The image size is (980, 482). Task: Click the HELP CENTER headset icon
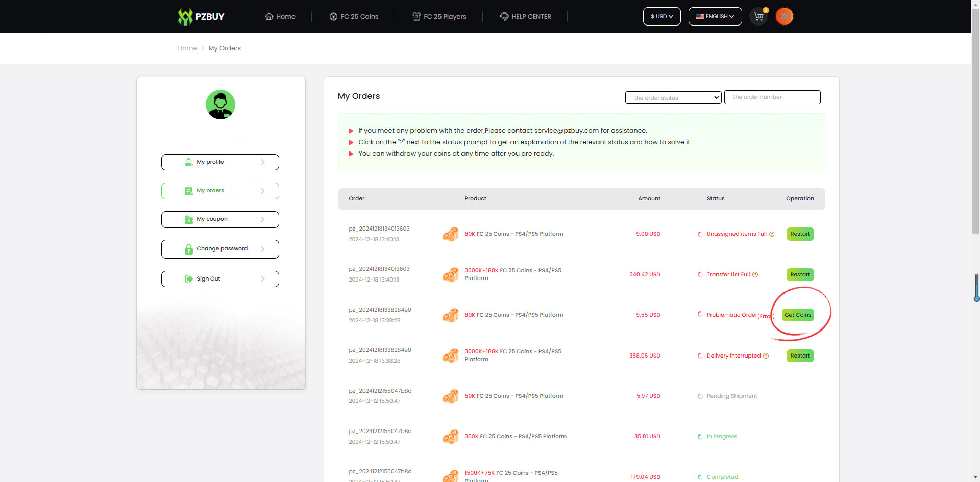[x=504, y=17]
